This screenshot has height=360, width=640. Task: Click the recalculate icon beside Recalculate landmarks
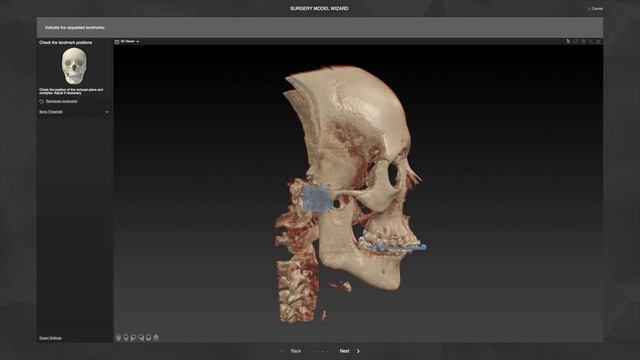(x=41, y=101)
